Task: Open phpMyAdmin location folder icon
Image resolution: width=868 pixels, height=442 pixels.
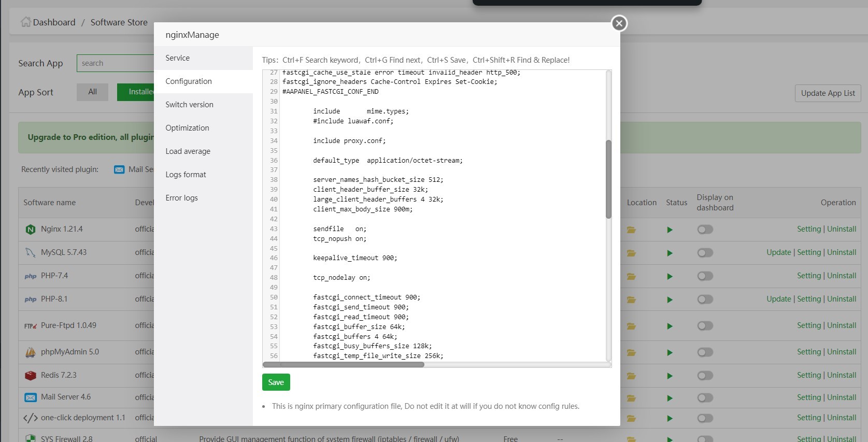Action: click(631, 352)
